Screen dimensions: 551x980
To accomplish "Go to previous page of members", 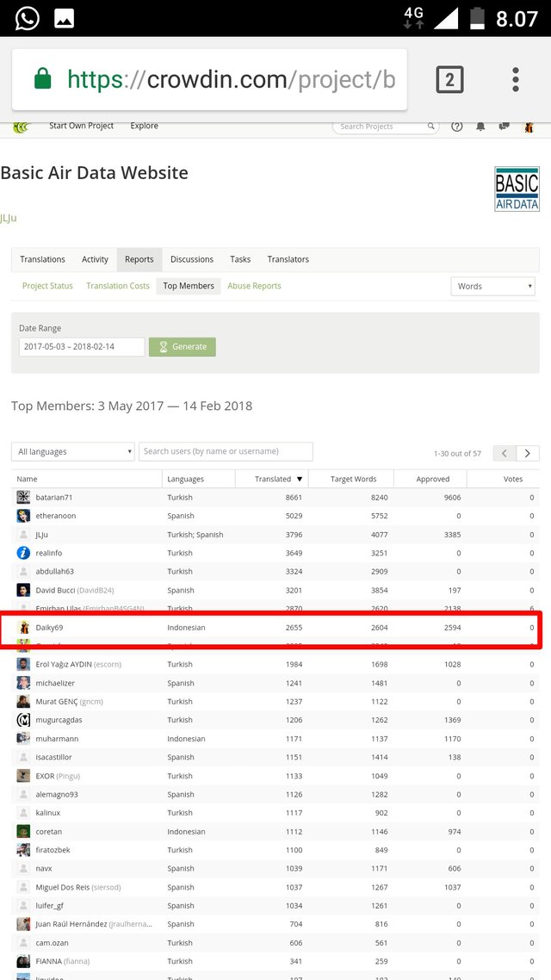I will point(505,453).
